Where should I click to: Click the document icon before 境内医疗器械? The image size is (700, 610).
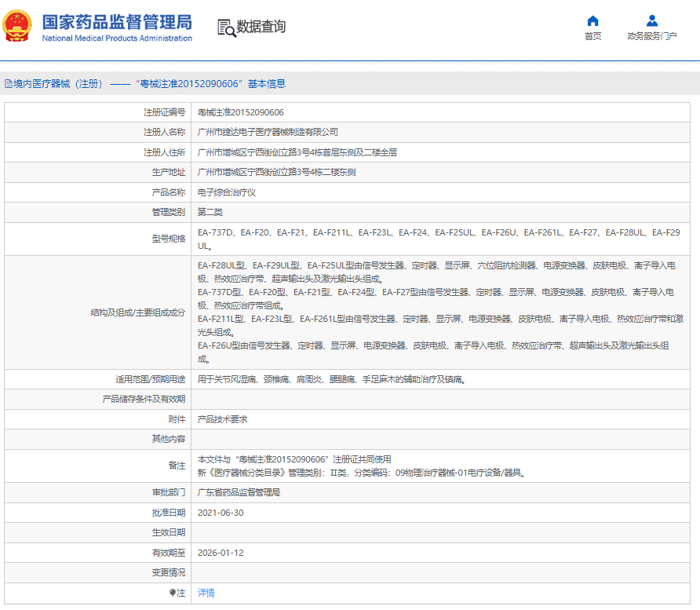(x=8, y=83)
